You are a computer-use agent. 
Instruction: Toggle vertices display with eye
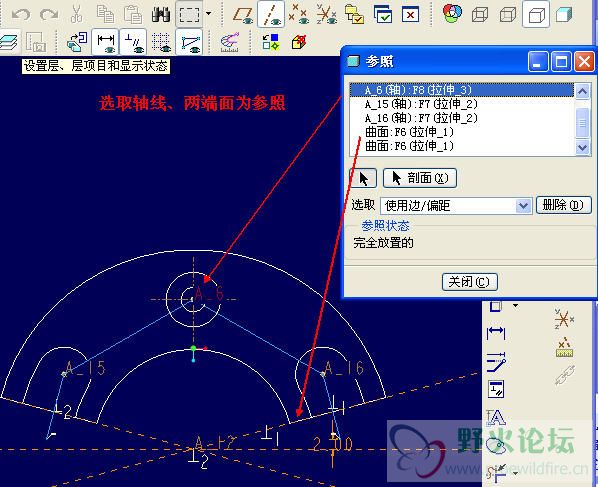[189, 42]
